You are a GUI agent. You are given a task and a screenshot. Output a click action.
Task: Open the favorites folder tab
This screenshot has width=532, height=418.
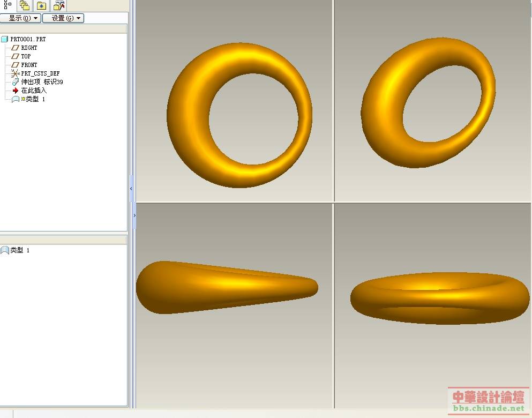point(41,6)
